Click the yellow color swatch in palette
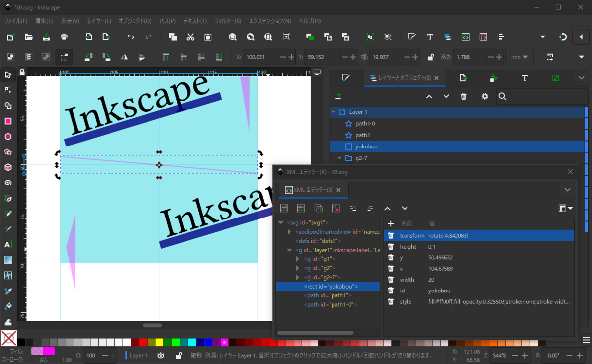 159,342
